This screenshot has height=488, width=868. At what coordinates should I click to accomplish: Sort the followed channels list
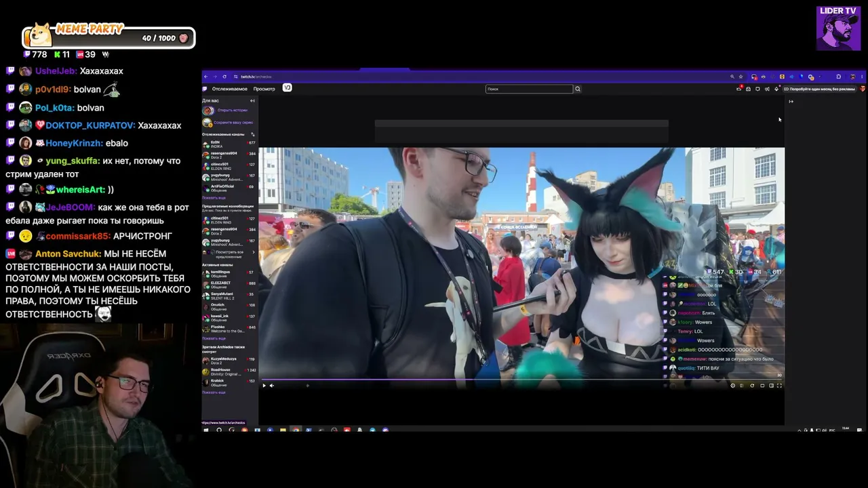253,134
